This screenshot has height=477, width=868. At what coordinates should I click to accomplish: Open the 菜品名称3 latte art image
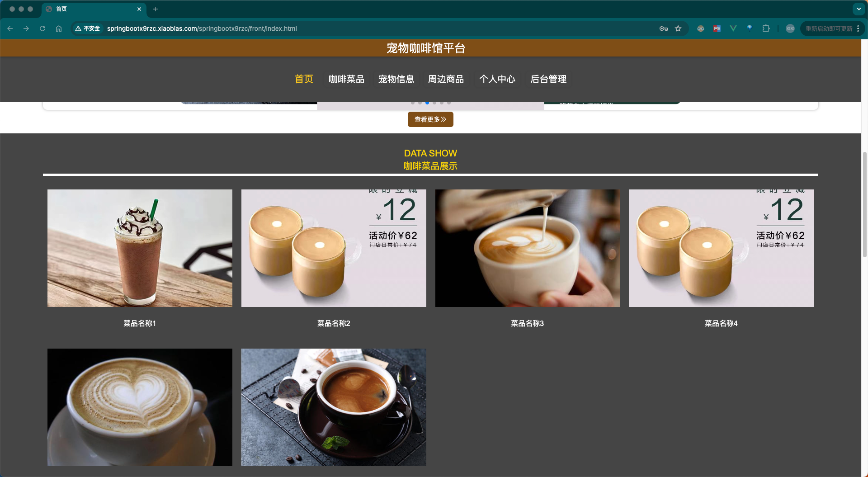(x=528, y=248)
